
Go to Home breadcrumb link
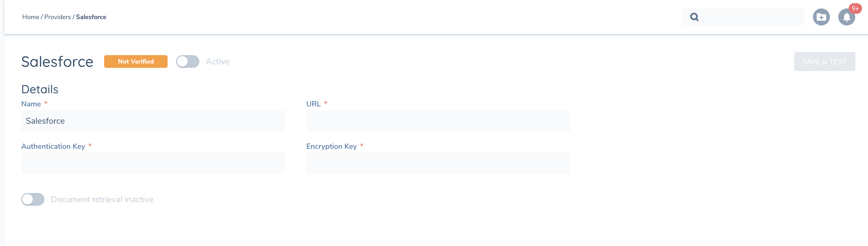[x=31, y=17]
